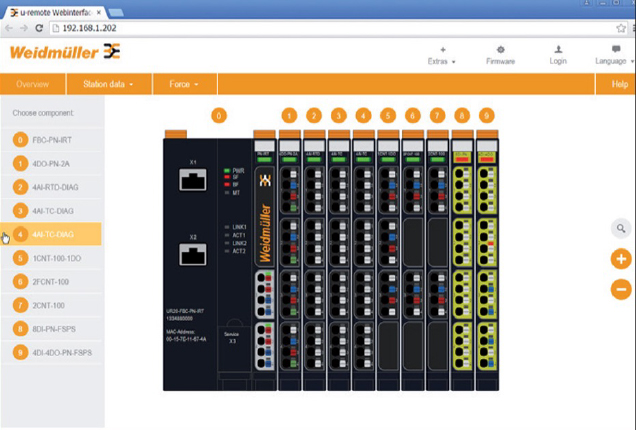Viewport: 636px width, 430px height.
Task: Go back with the browser back arrow
Action: pyautogui.click(x=9, y=28)
